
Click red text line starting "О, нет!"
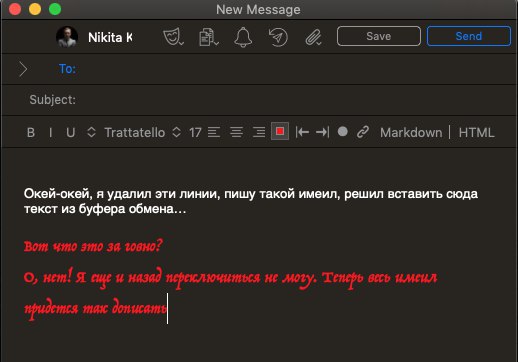click(230, 278)
